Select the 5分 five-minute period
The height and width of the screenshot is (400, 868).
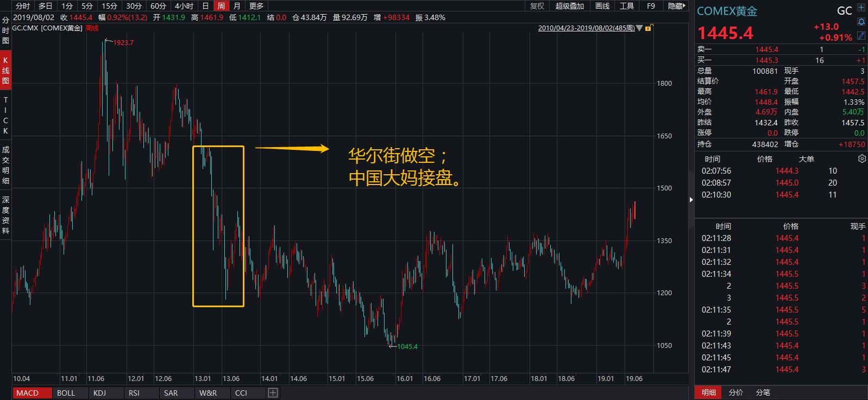pos(87,6)
